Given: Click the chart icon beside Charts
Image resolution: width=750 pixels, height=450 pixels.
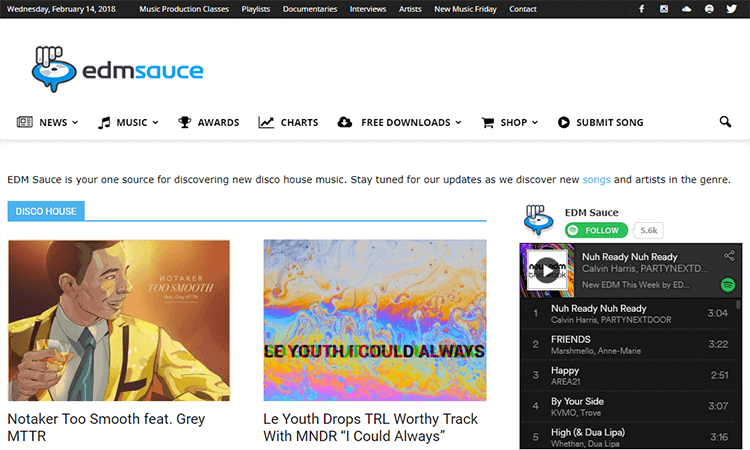Looking at the screenshot, I should [x=266, y=122].
